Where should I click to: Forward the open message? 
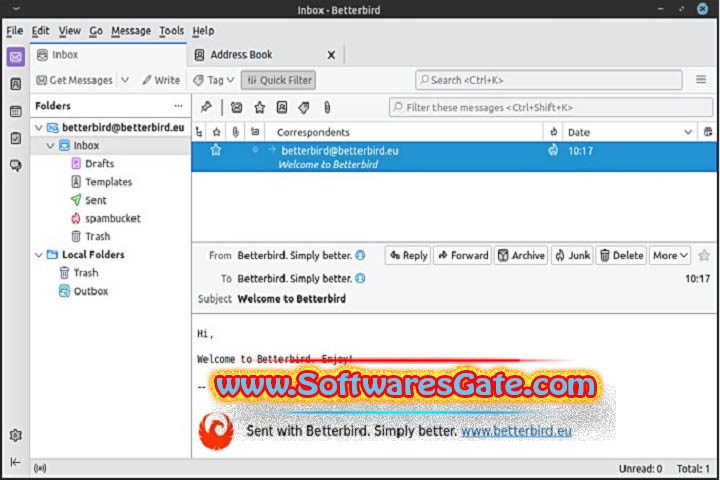click(463, 255)
